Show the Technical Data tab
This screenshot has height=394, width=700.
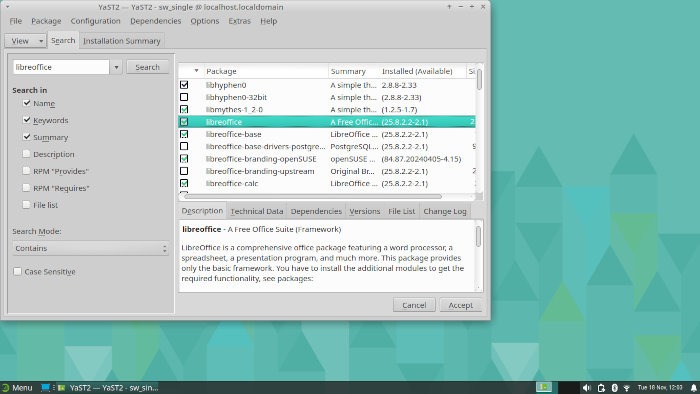click(257, 211)
